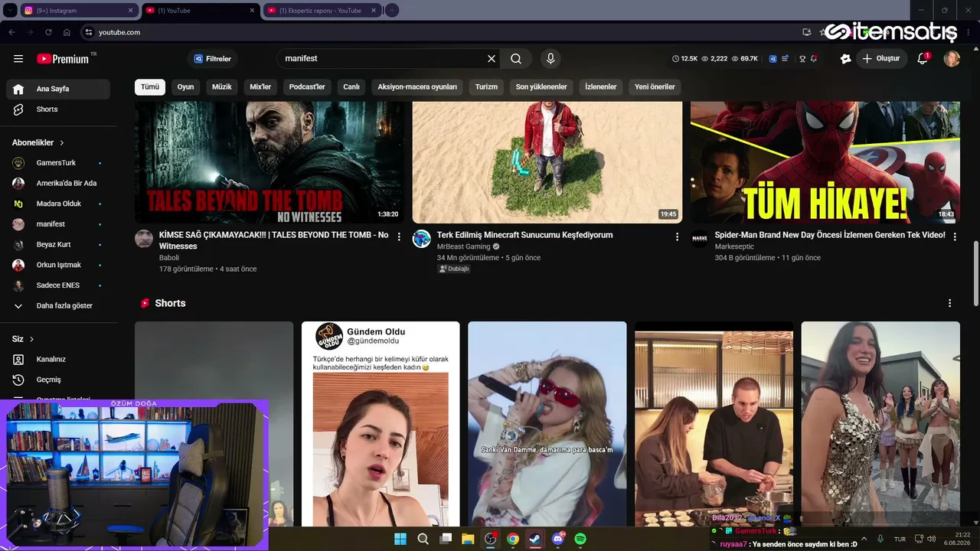
Task: Open the Orkun Işıtmak subscription
Action: [x=58, y=266]
